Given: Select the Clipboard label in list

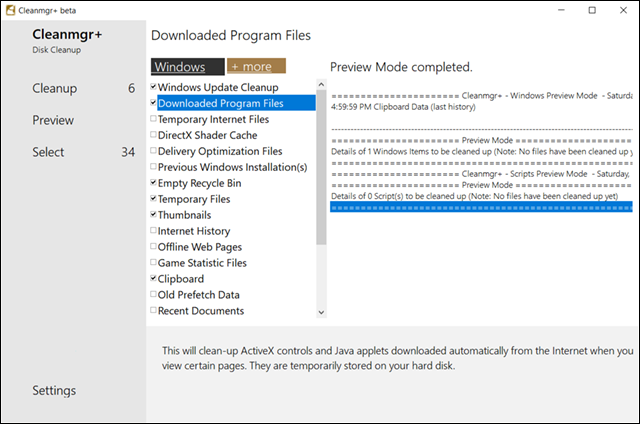Looking at the screenshot, I should click(x=181, y=279).
